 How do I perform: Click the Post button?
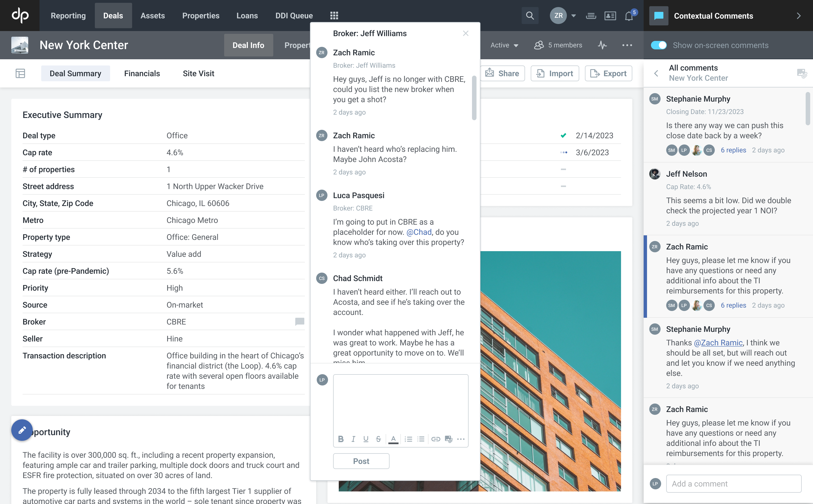pyautogui.click(x=361, y=461)
